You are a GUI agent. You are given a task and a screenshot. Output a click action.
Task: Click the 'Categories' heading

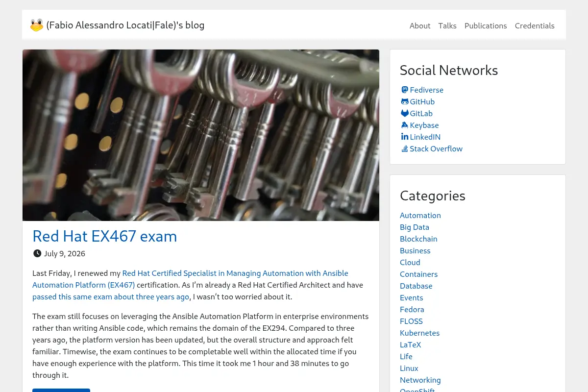coord(433,196)
